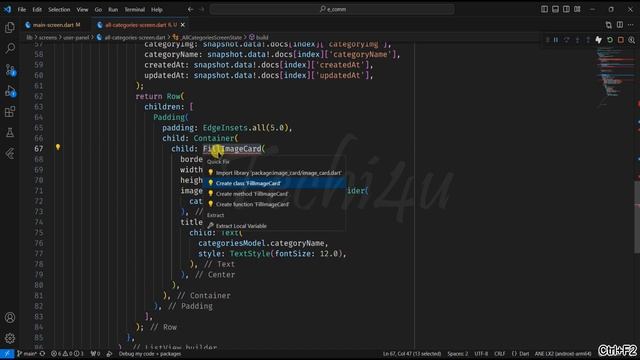Select Import library image_card quick fix
The height and width of the screenshot is (360, 640).
[x=274, y=173]
